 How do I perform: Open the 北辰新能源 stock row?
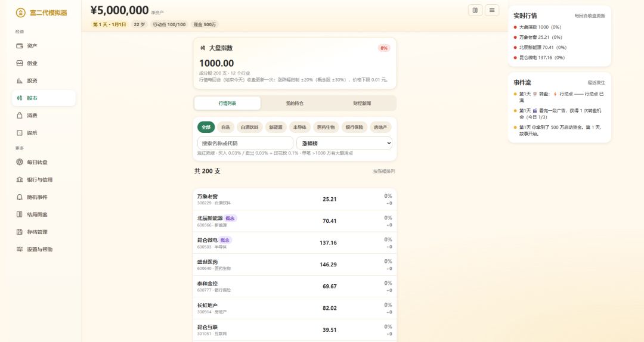pyautogui.click(x=295, y=221)
